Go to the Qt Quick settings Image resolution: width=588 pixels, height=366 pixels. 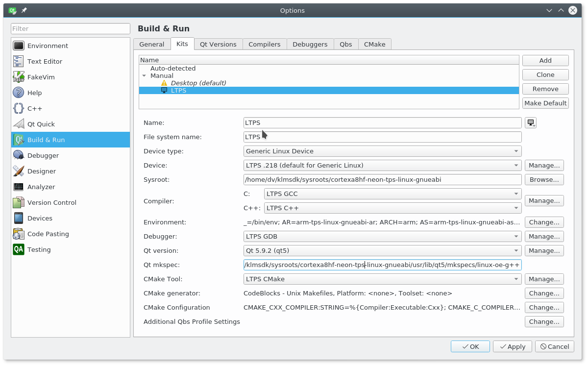(41, 124)
